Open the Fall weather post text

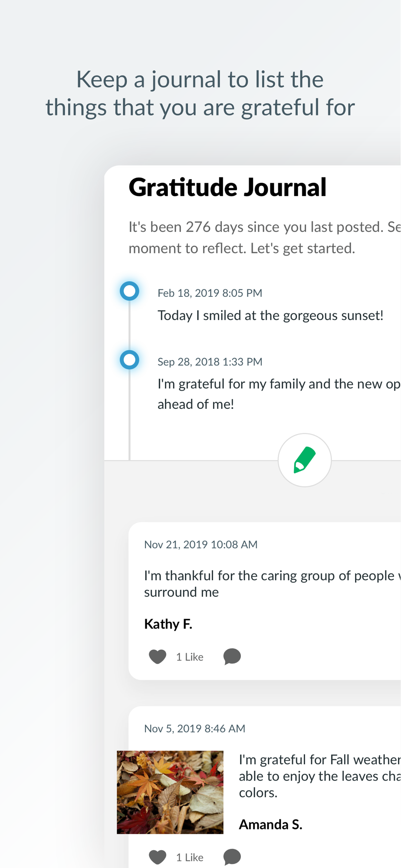(x=319, y=776)
